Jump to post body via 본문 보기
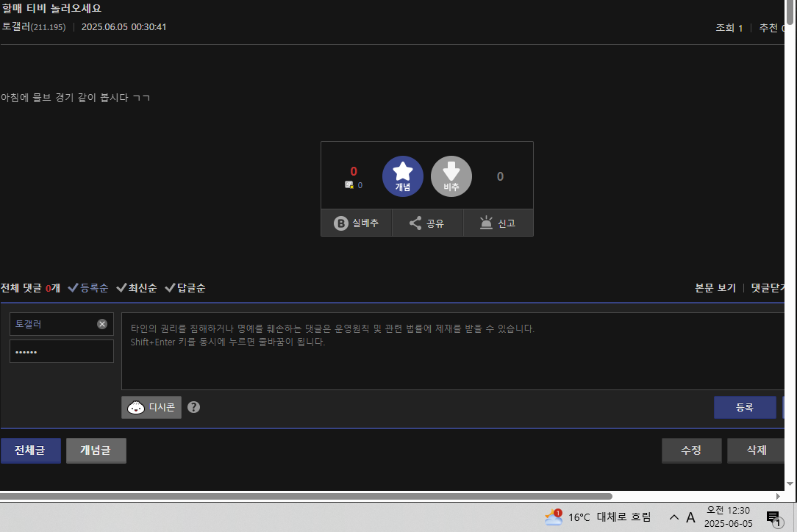Screen dimensions: 797x532 pos(715,288)
